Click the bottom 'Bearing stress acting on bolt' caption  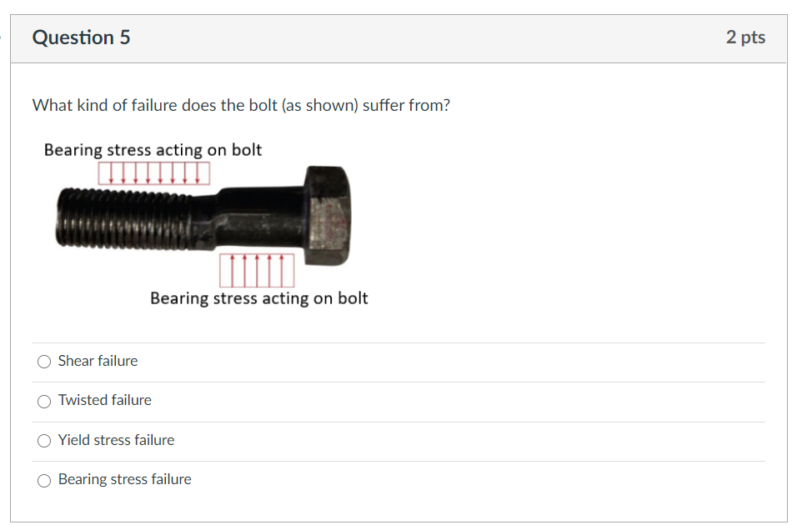tap(258, 297)
